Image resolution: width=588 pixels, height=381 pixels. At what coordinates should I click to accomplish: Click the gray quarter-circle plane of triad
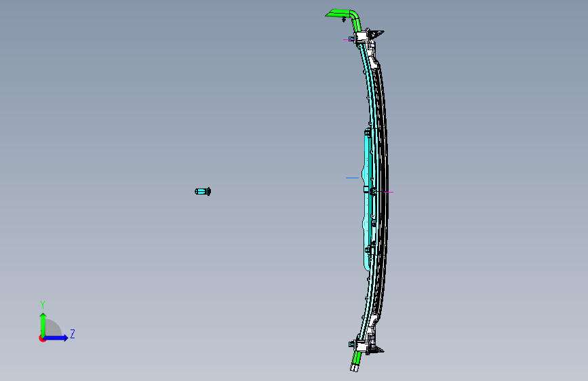pos(54,328)
